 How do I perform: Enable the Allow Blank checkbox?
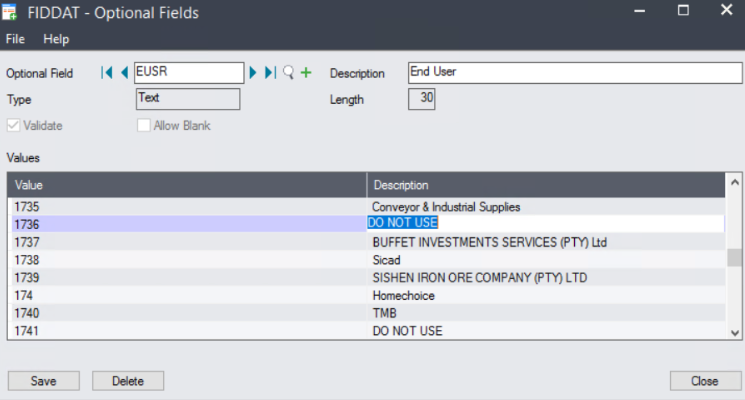click(x=144, y=126)
